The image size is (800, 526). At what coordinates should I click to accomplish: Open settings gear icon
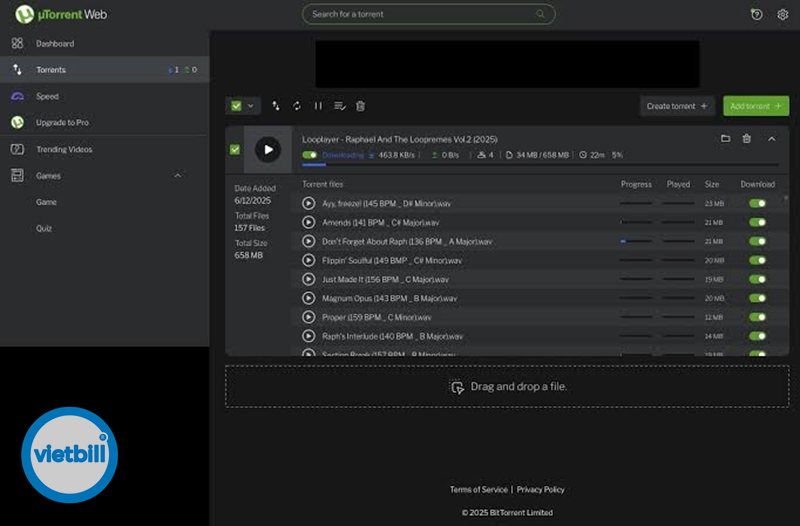pyautogui.click(x=783, y=14)
